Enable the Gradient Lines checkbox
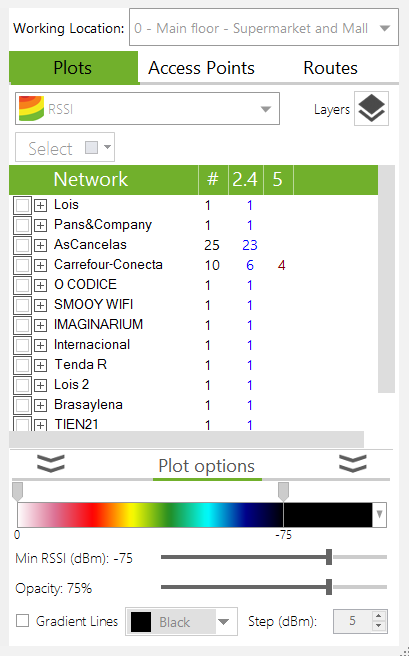The image size is (409, 656). click(23, 620)
